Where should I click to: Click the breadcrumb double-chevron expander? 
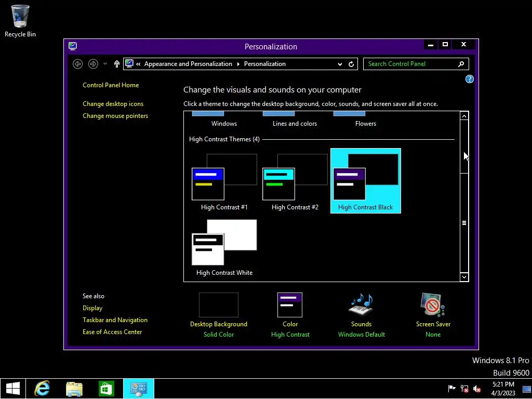pyautogui.click(x=138, y=64)
